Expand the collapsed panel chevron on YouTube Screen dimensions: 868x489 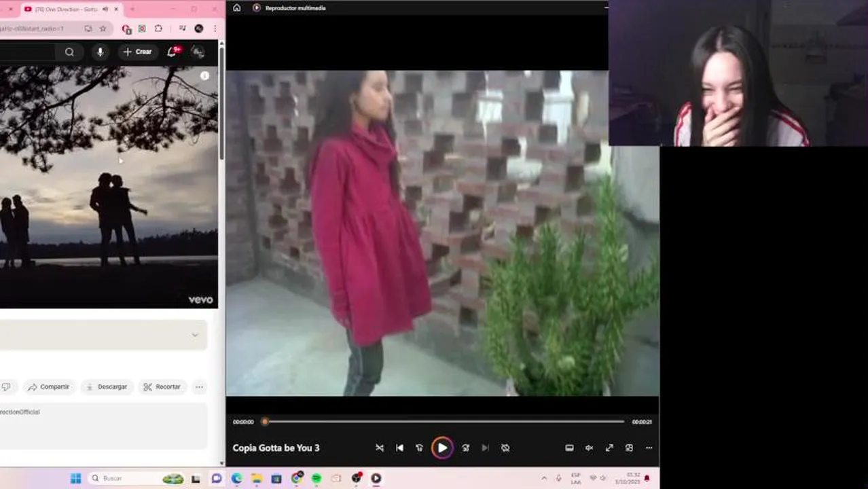click(x=195, y=335)
